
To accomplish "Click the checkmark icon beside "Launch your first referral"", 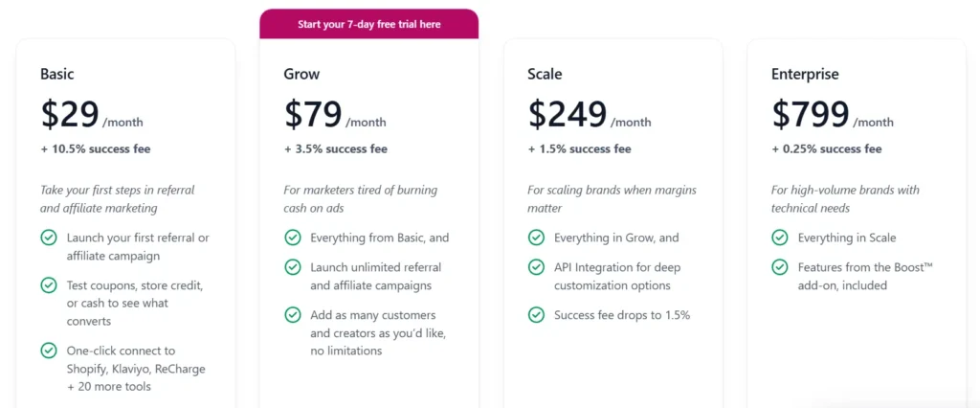I will (49, 238).
